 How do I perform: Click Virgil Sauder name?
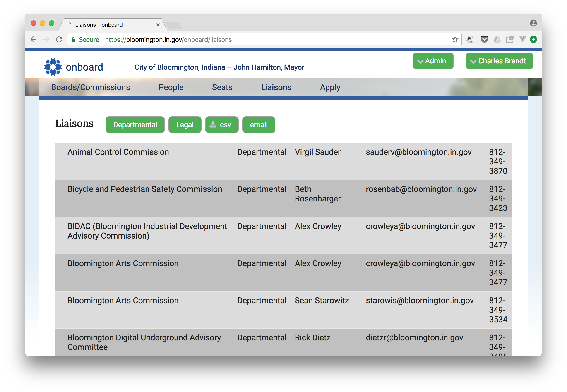click(318, 152)
